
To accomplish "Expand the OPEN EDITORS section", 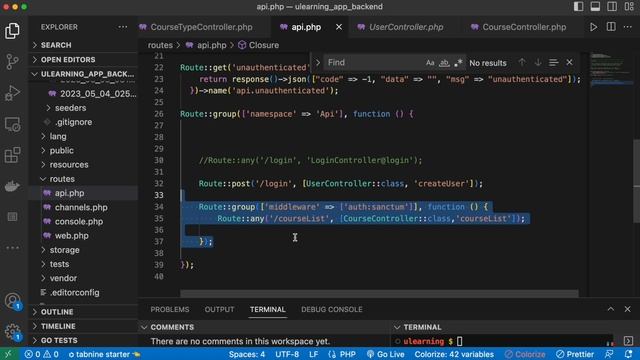I will (84, 60).
